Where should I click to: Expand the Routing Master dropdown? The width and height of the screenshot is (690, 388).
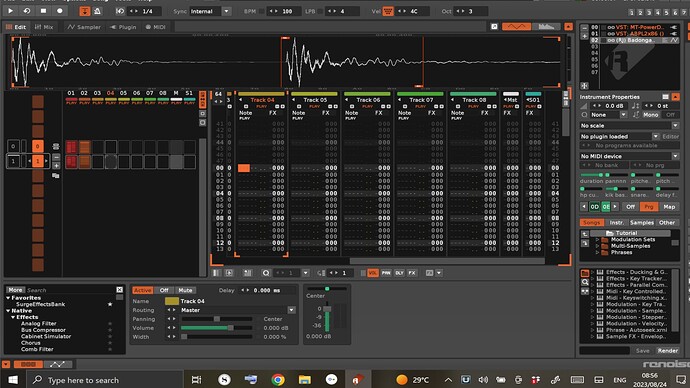pos(238,310)
